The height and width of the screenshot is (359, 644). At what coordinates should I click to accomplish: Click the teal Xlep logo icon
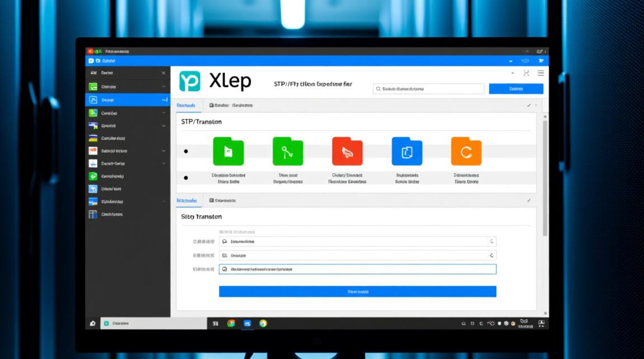tap(189, 81)
